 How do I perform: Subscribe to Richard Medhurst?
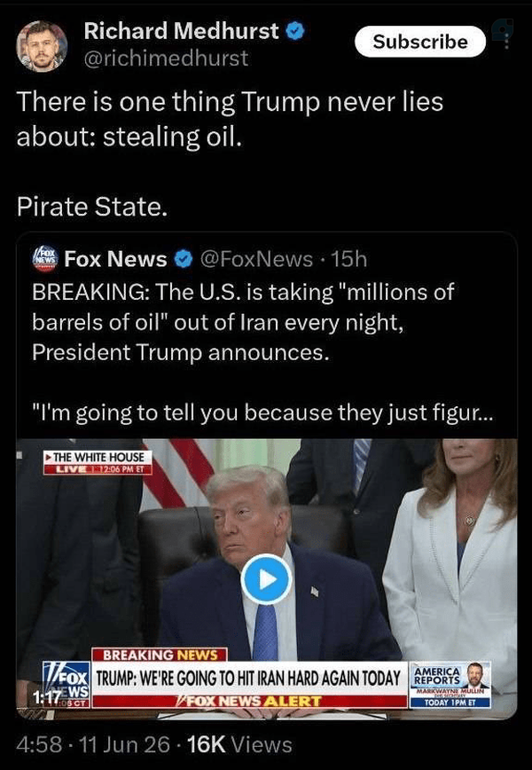pyautogui.click(x=420, y=42)
